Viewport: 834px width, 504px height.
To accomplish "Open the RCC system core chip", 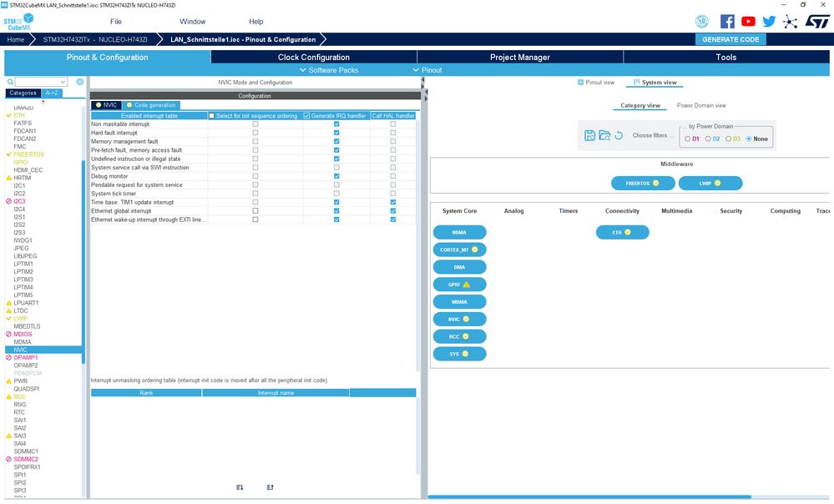I will [459, 336].
